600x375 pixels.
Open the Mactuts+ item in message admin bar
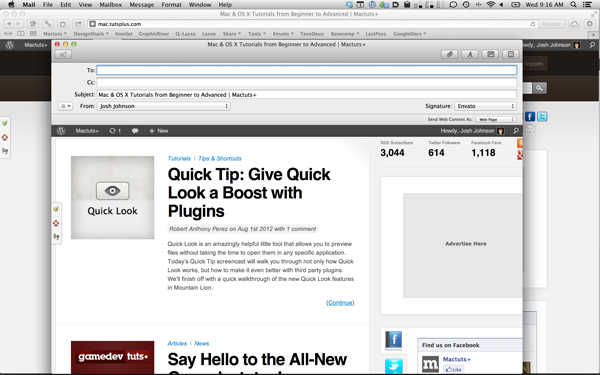[87, 131]
